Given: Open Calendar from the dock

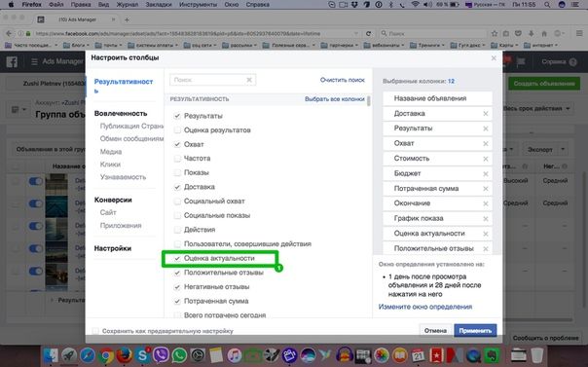Looking at the screenshot, I should pyautogui.click(x=419, y=355).
